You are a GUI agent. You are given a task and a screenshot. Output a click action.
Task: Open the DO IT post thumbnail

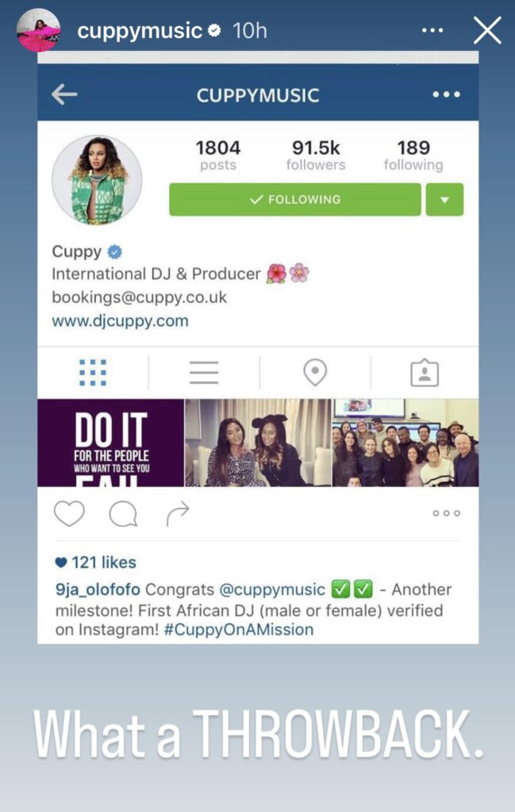click(x=111, y=442)
